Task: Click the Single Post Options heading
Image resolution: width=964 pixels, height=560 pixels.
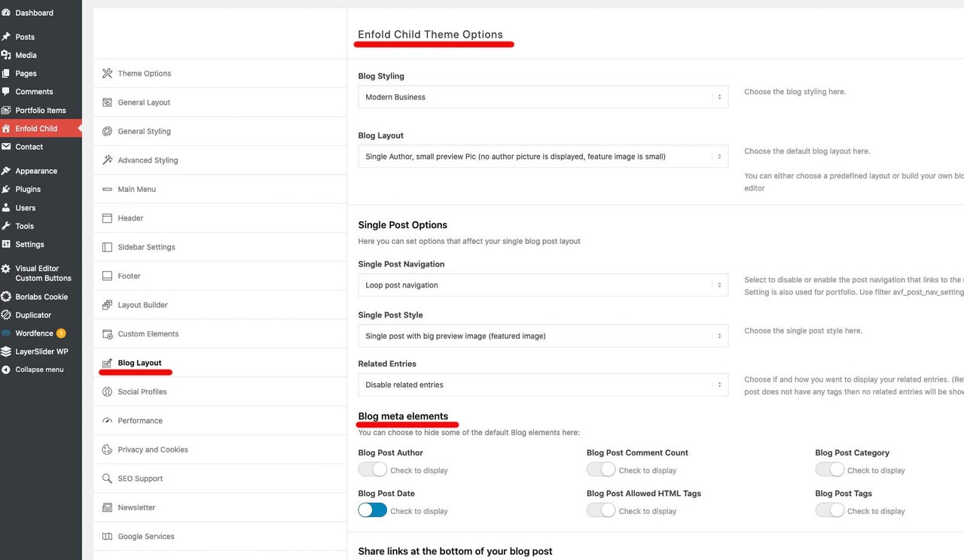Action: [403, 225]
